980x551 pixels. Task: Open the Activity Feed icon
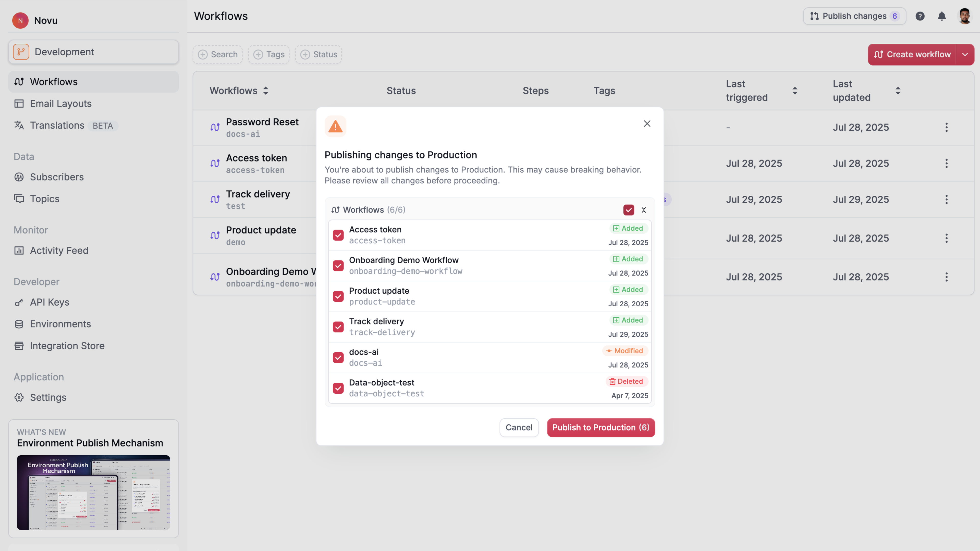point(19,250)
